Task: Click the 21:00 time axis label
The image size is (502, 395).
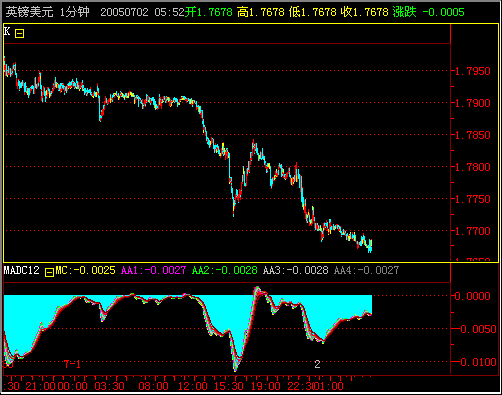Action: point(40,386)
